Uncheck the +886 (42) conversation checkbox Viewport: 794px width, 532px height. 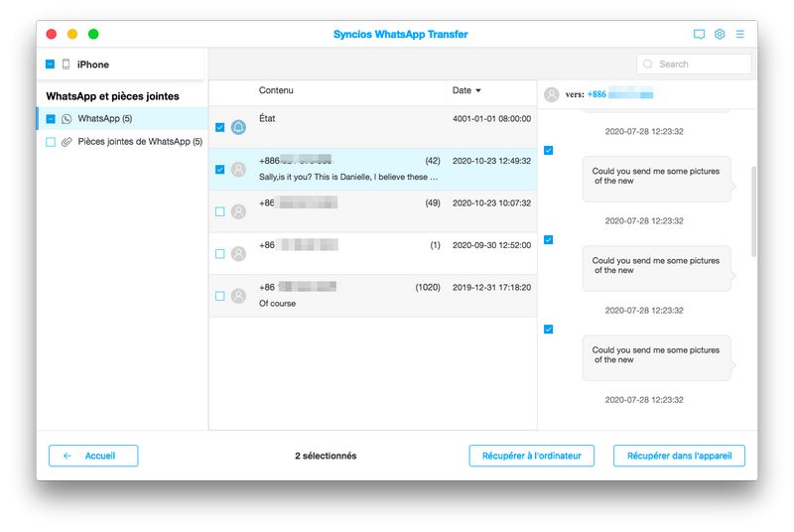pyautogui.click(x=219, y=169)
